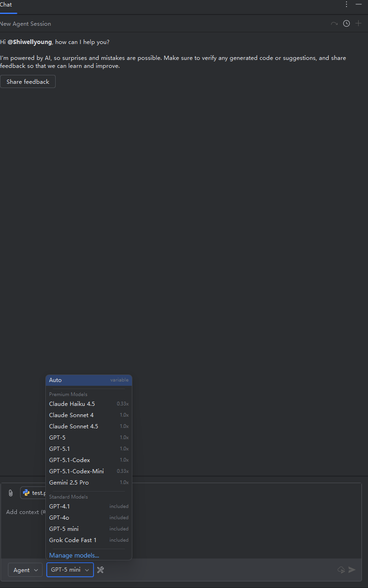Open the Manage models... link

point(74,555)
